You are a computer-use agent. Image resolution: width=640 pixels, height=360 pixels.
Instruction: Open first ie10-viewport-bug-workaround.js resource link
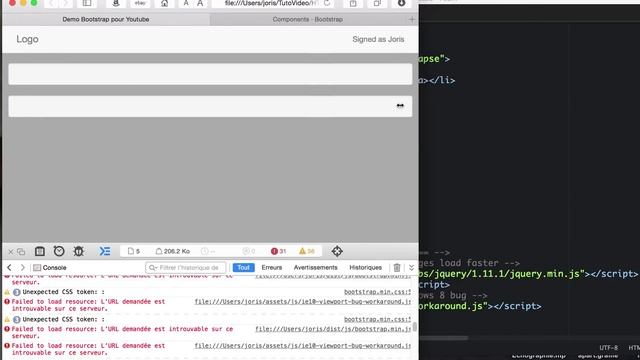coord(303,302)
